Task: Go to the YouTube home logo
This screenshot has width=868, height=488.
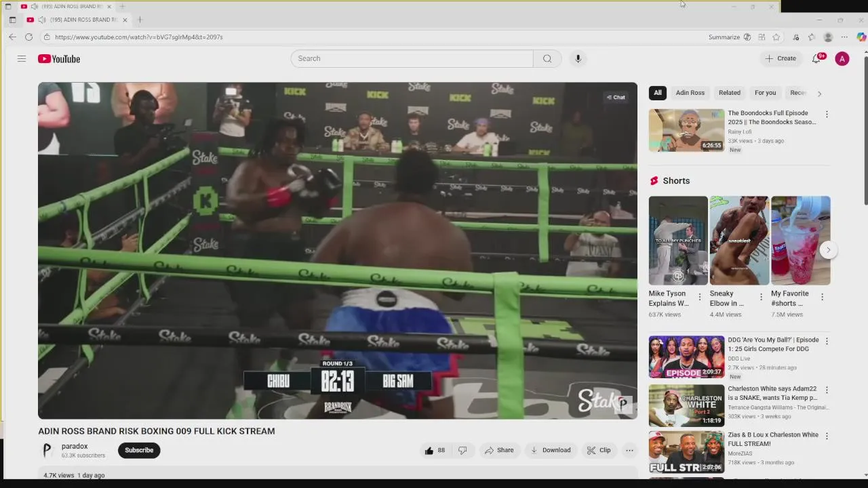Action: 59,59
